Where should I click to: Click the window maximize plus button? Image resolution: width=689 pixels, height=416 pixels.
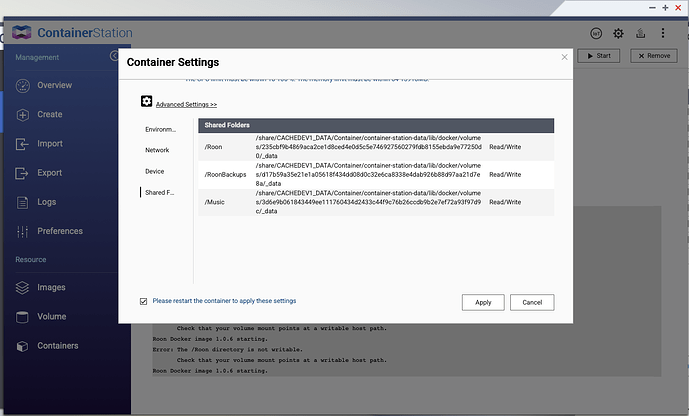665,8
